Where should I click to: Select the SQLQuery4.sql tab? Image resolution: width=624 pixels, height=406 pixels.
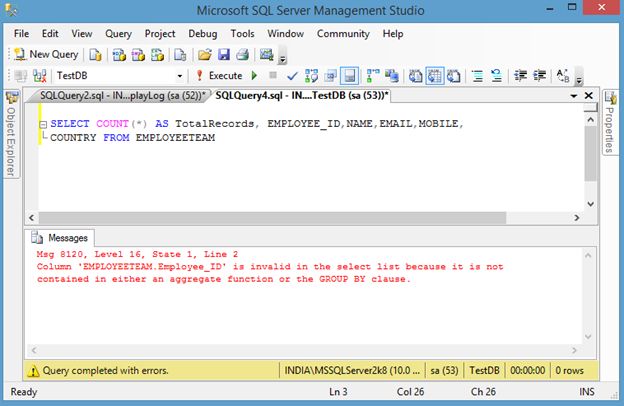click(x=302, y=96)
